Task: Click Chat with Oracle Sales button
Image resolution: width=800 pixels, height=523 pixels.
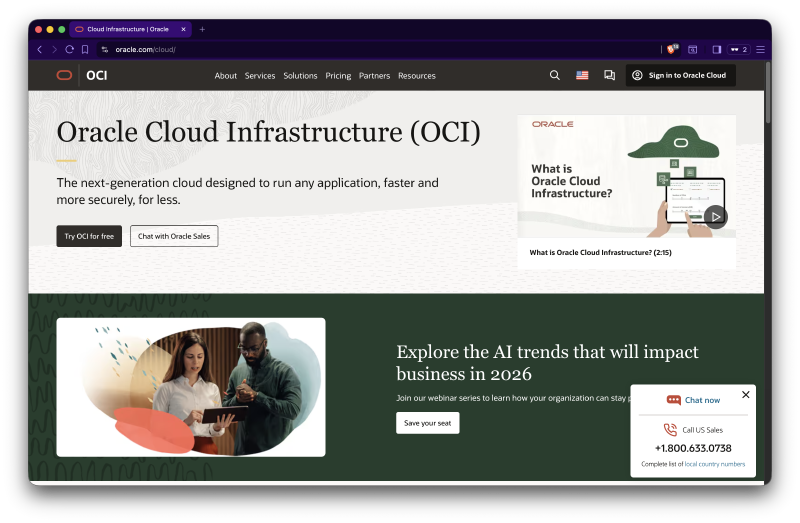Action: coord(174,236)
